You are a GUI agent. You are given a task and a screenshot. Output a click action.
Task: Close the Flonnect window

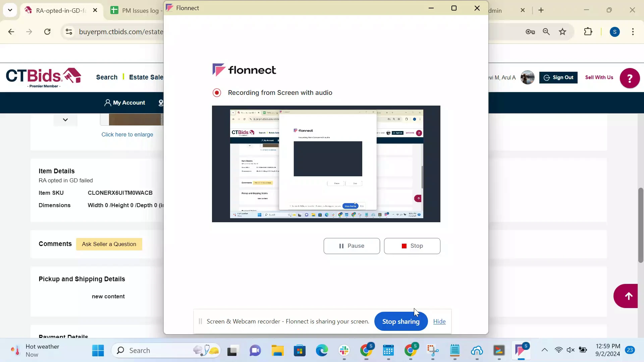click(x=477, y=8)
